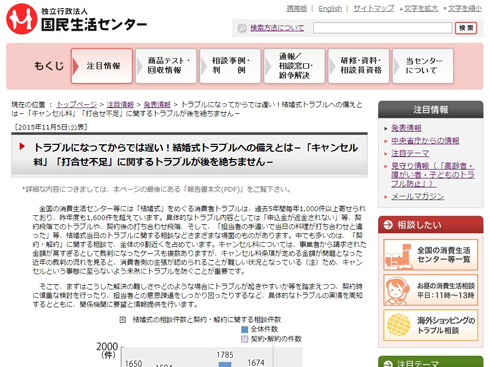The width and height of the screenshot is (490, 367).
Task: Open the 当センターについて navigation tab
Action: (423, 66)
